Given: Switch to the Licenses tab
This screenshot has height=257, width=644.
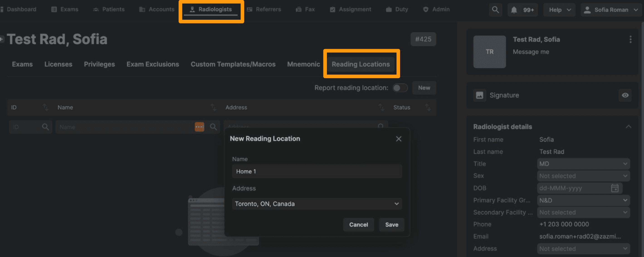Looking at the screenshot, I should [x=58, y=64].
